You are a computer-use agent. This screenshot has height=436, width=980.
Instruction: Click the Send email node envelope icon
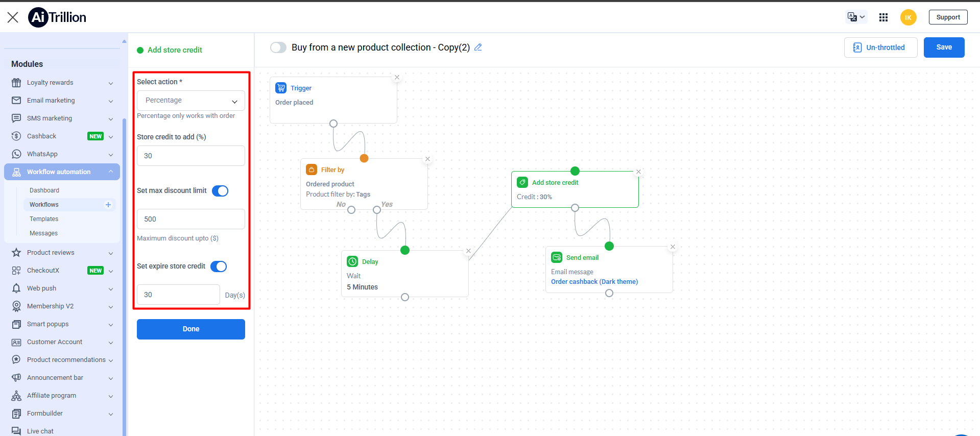[557, 257]
